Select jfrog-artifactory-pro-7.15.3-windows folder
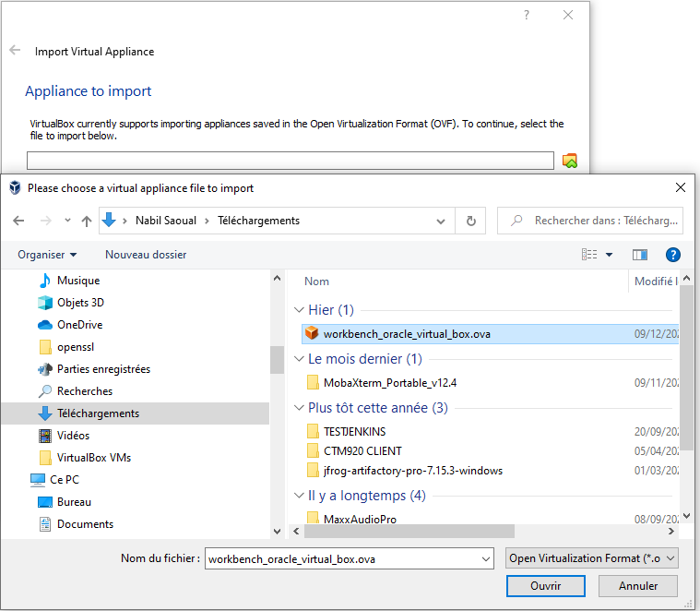Viewport: 700px width, 611px height. coord(413,471)
